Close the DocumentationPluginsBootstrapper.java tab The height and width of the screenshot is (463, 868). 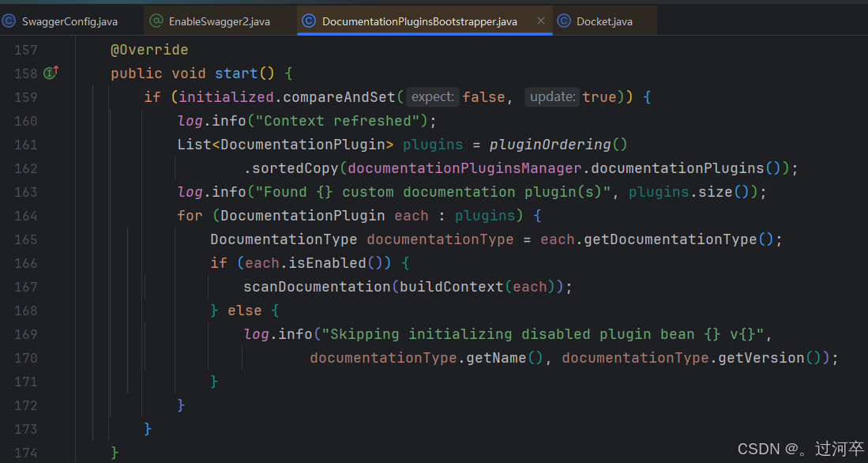(541, 21)
